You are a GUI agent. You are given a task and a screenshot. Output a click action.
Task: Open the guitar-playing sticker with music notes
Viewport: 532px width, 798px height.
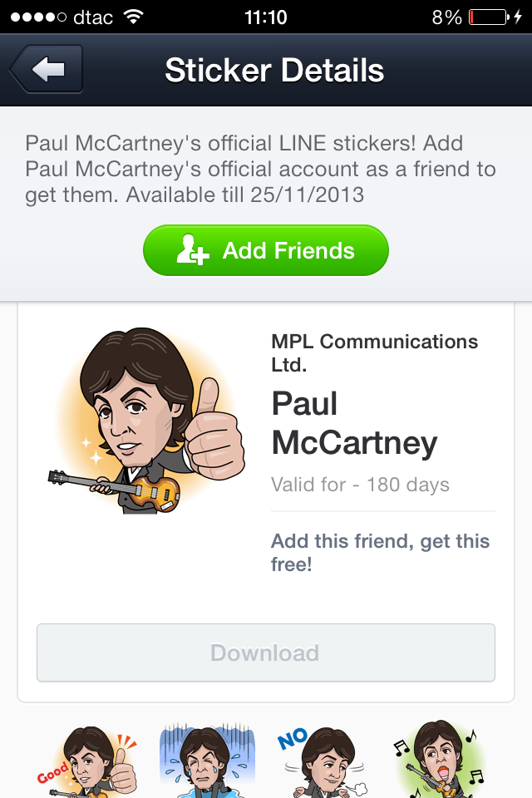point(439,761)
